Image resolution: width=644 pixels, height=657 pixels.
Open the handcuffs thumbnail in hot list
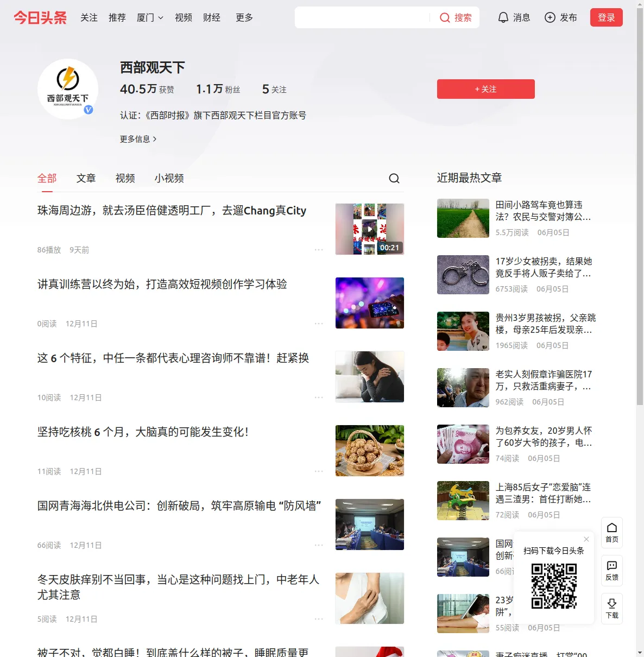point(463,275)
